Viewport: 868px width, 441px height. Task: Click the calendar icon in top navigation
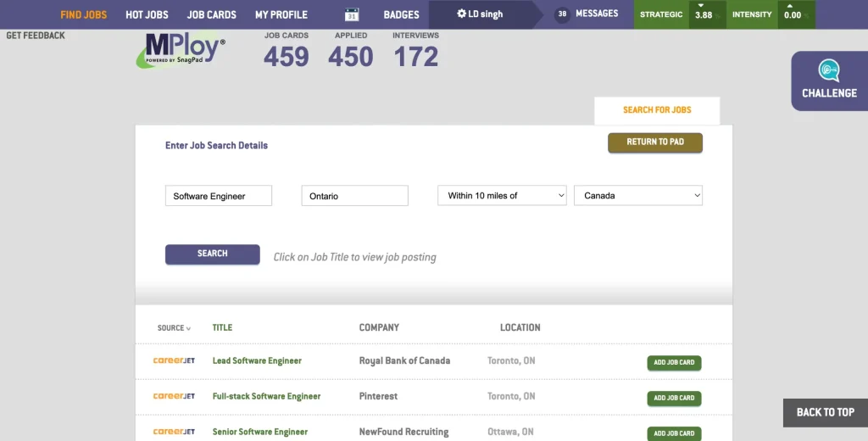pyautogui.click(x=352, y=14)
